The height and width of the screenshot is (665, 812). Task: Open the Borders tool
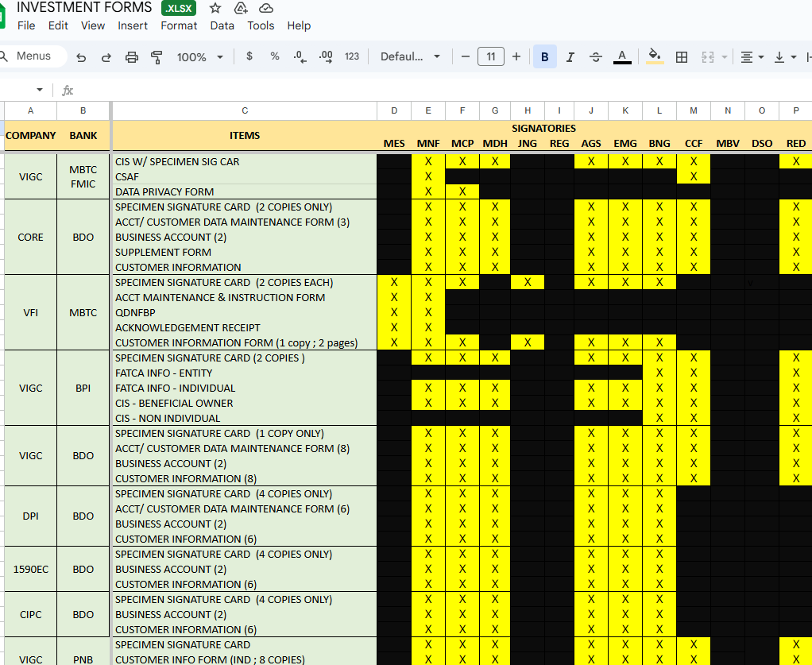point(682,57)
